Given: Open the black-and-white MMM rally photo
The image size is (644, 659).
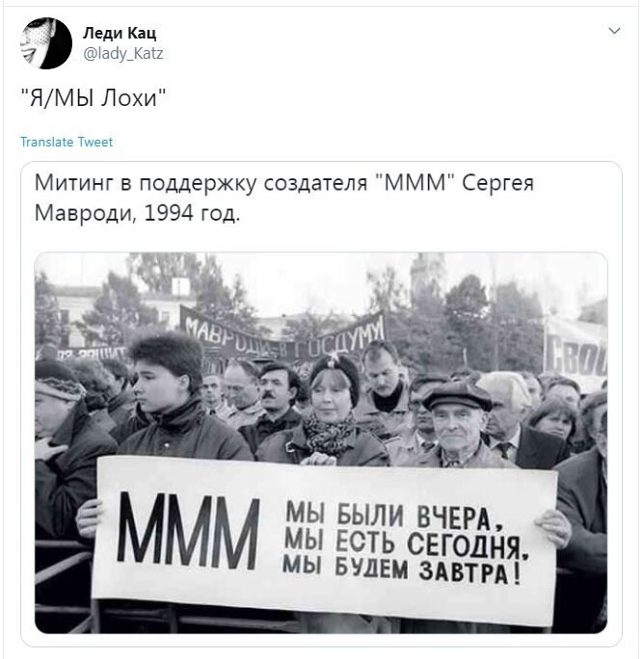Looking at the screenshot, I should [321, 442].
